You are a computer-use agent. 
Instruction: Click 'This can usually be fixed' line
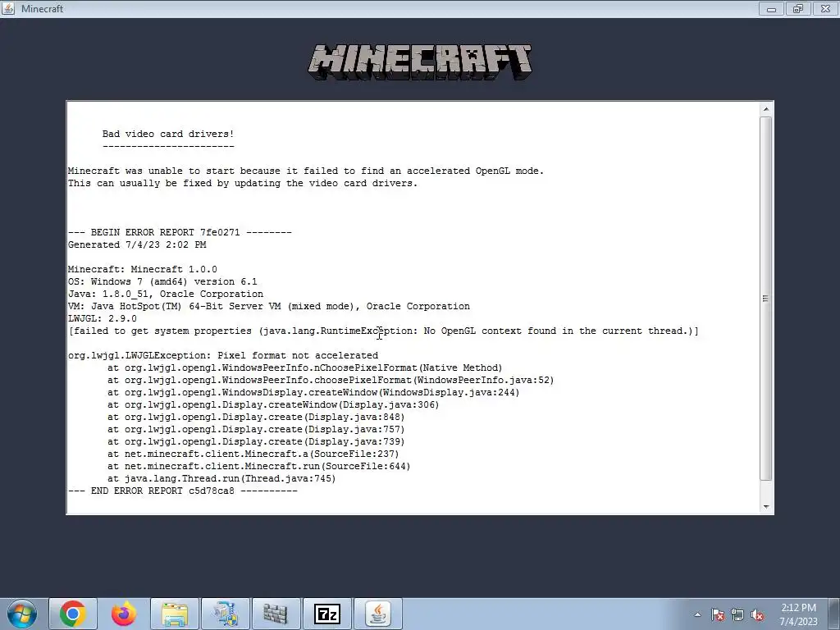pyautogui.click(x=243, y=183)
